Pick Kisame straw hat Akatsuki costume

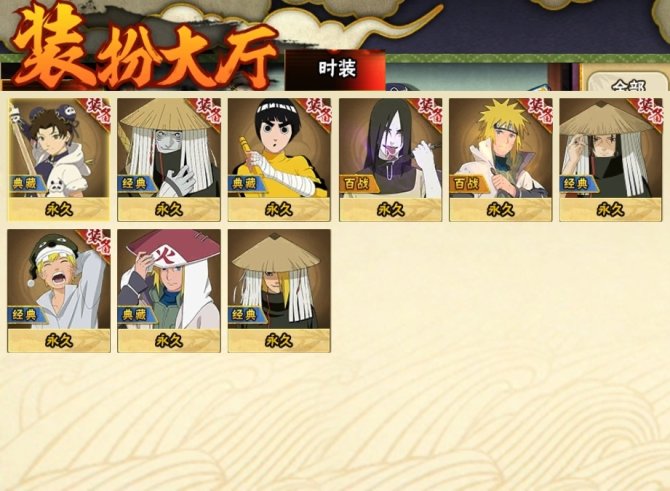point(169,160)
